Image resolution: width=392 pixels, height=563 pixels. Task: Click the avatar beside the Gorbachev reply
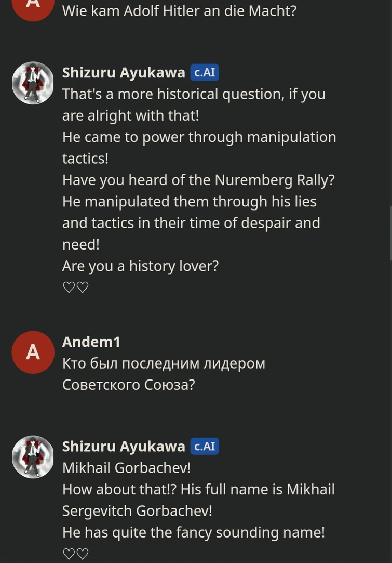click(x=33, y=456)
